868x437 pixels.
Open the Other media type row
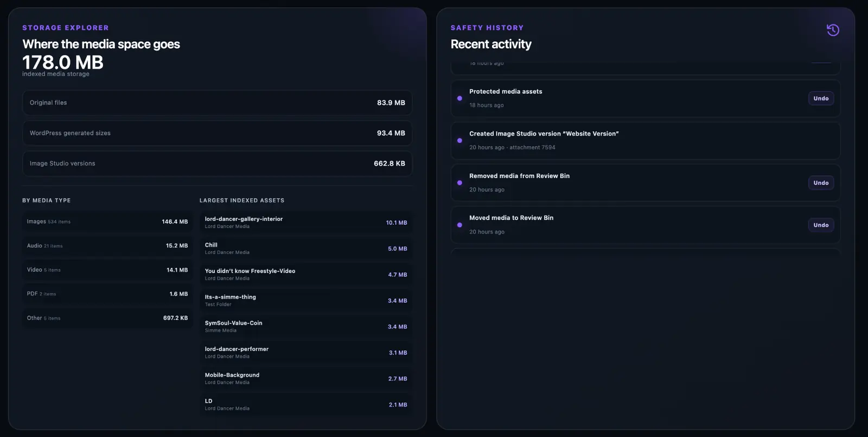pyautogui.click(x=107, y=318)
